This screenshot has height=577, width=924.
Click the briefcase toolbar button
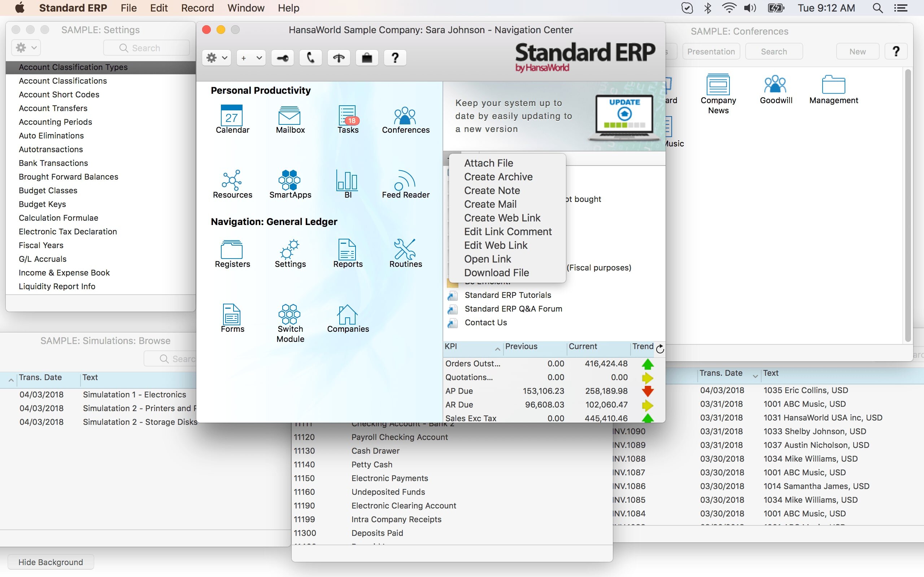(367, 58)
